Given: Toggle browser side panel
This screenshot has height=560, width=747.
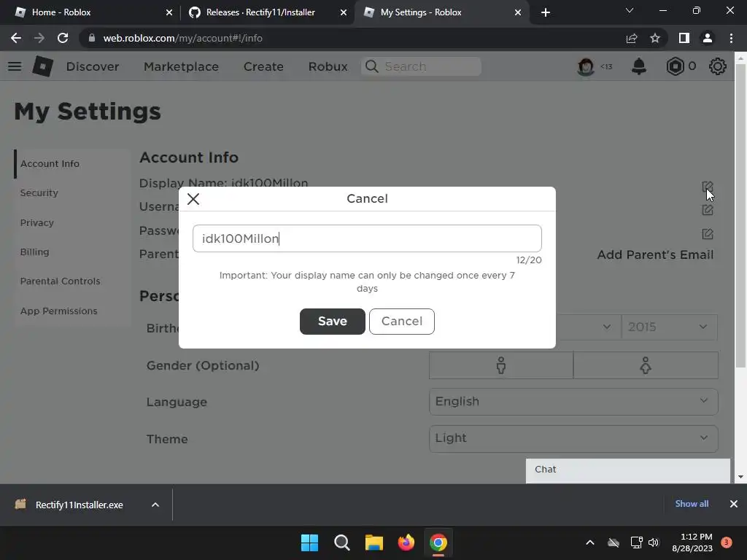Looking at the screenshot, I should tap(684, 38).
